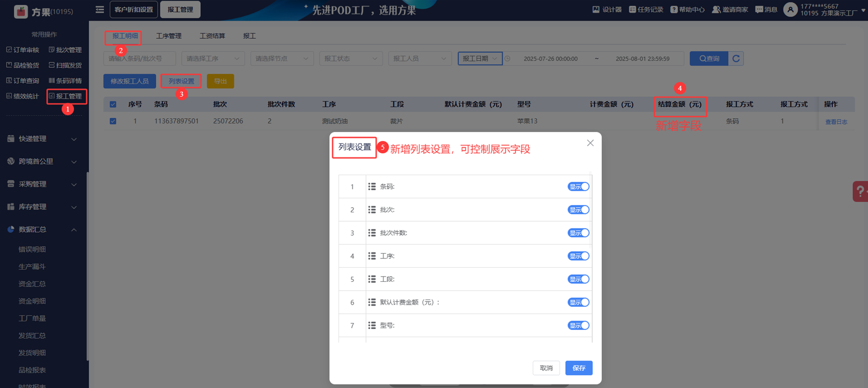Open the 查看日志 link in the table row
The width and height of the screenshot is (868, 388).
(836, 122)
